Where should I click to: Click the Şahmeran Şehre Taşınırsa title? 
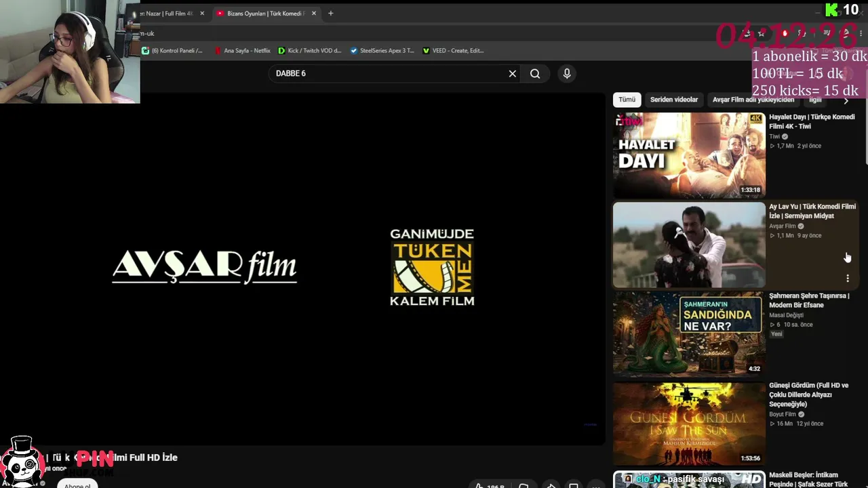809,300
